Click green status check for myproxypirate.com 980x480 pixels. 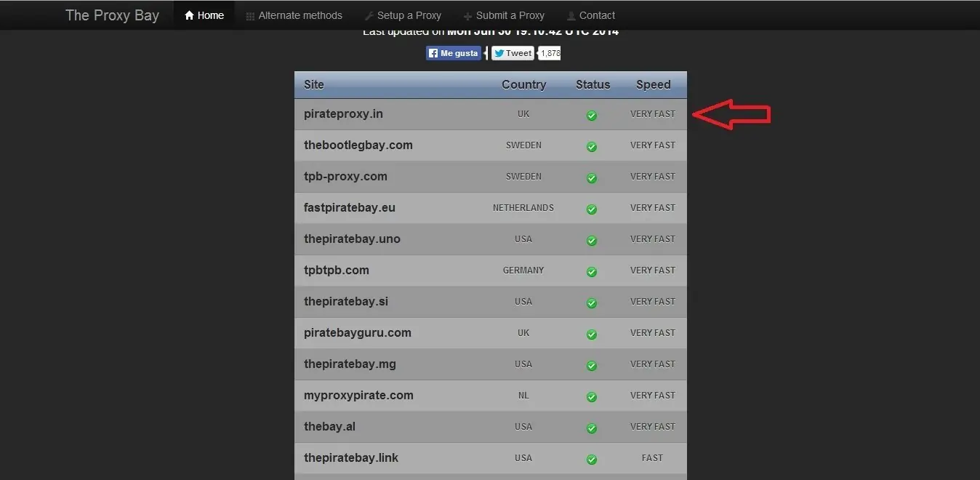[x=592, y=397]
